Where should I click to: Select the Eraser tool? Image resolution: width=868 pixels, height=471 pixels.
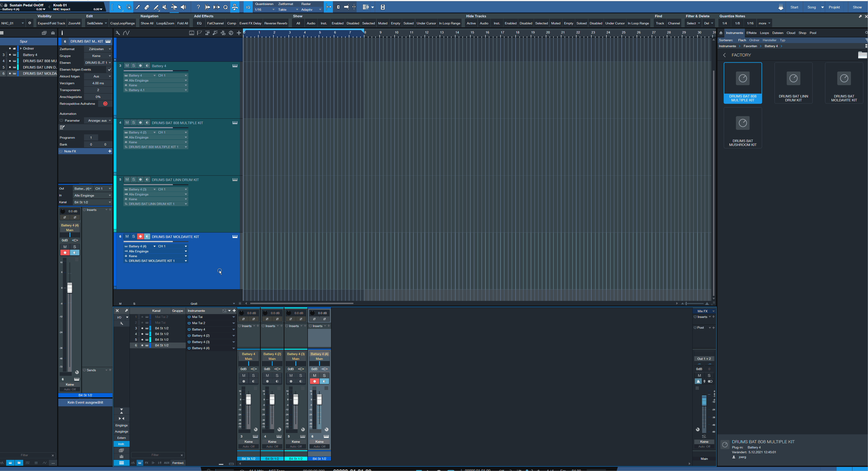tap(147, 7)
